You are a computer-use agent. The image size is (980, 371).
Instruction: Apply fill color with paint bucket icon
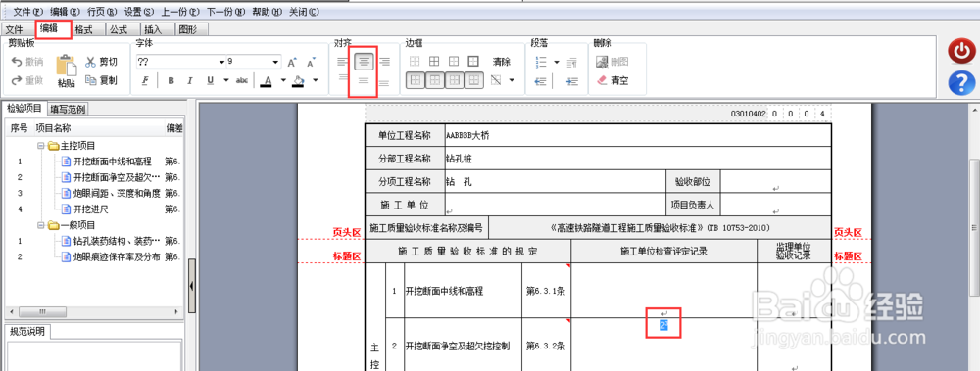299,80
